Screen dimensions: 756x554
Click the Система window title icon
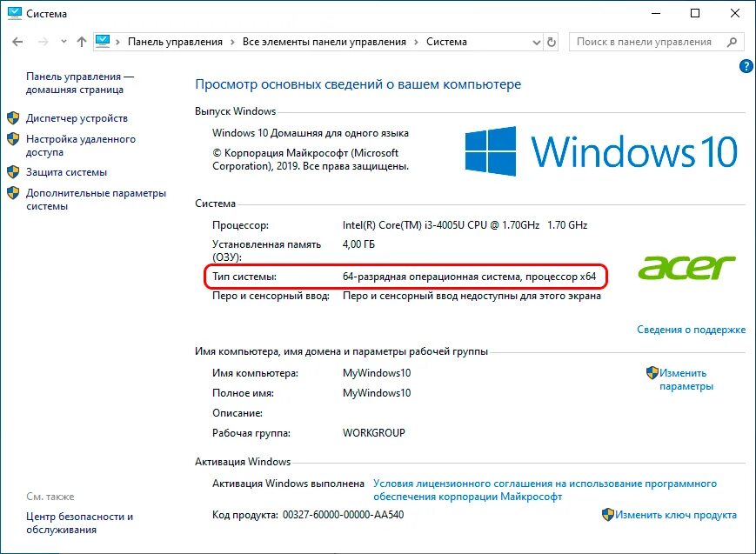(15, 13)
